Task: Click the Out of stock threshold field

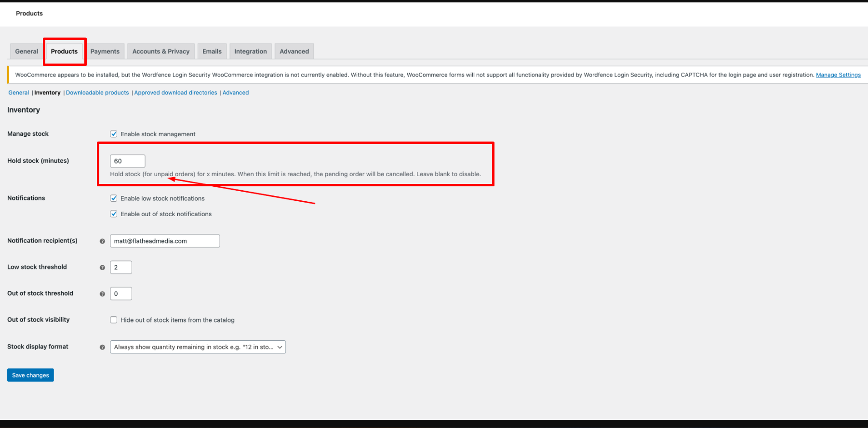Action: pyautogui.click(x=121, y=294)
